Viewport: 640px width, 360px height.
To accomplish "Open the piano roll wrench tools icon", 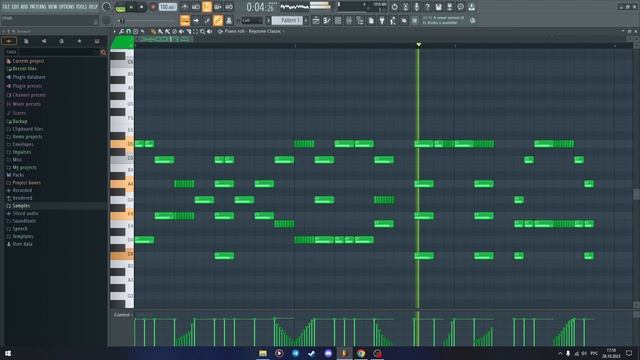I will point(121,31).
